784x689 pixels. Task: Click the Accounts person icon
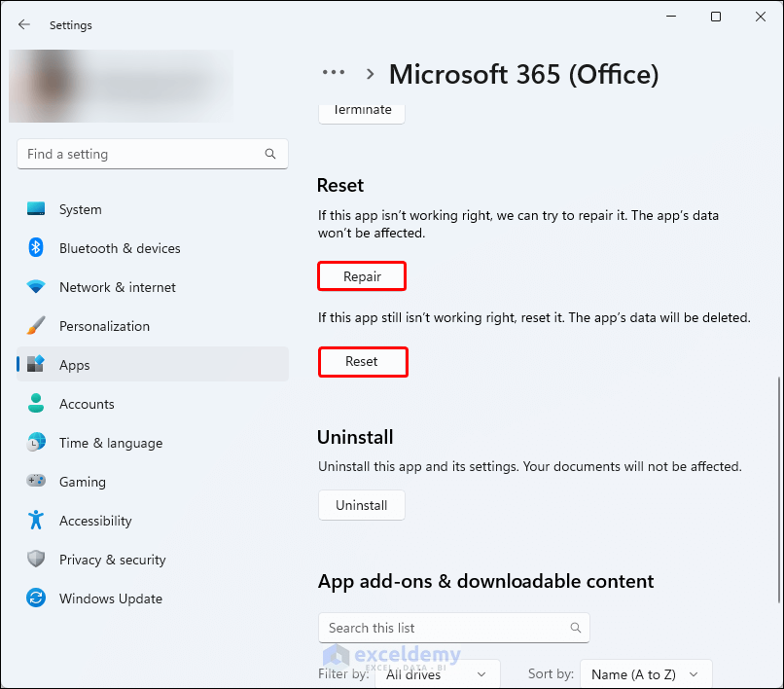point(36,403)
